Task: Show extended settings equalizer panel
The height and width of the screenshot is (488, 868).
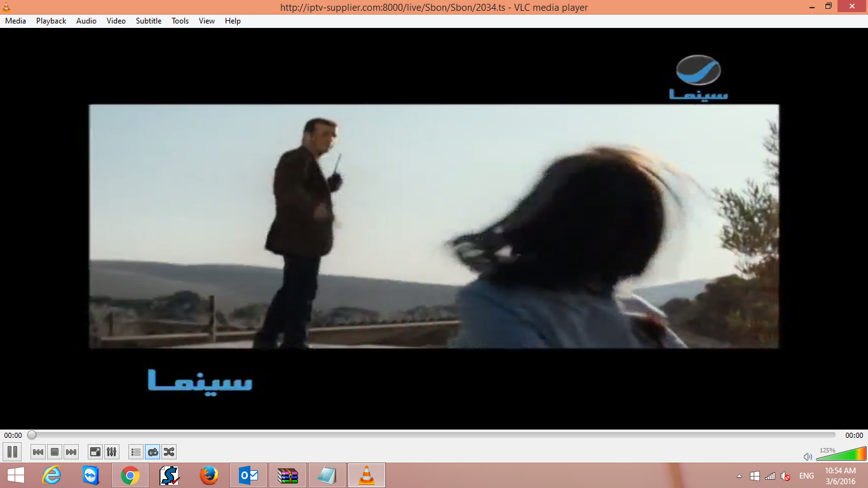Action: [112, 452]
